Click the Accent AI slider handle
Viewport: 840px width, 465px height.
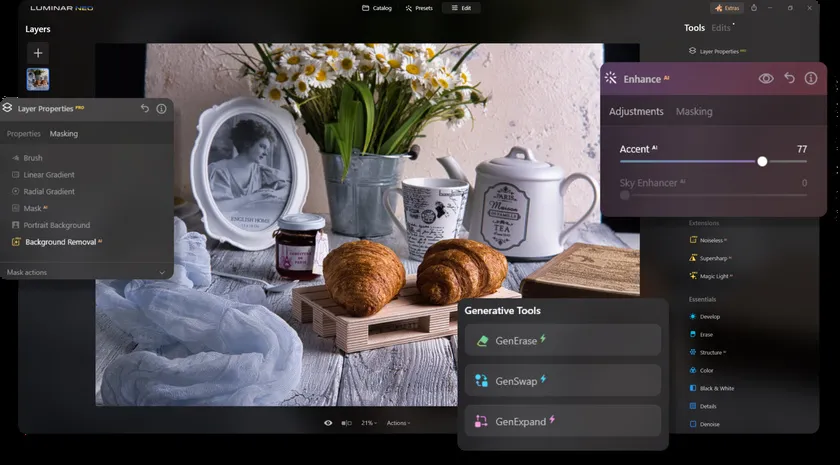[x=762, y=161]
